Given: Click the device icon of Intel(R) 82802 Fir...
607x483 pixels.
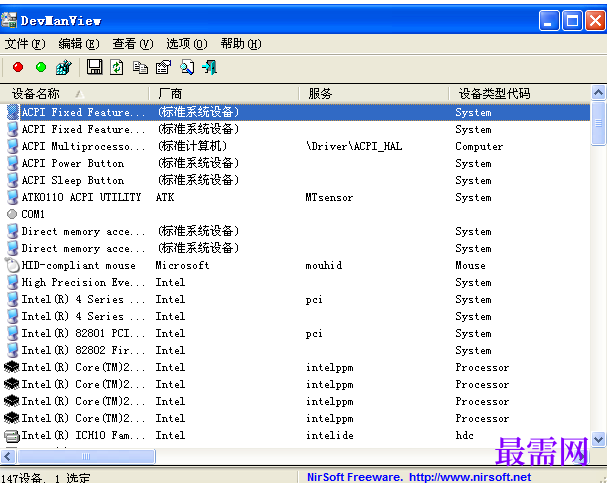Looking at the screenshot, I should [12, 350].
